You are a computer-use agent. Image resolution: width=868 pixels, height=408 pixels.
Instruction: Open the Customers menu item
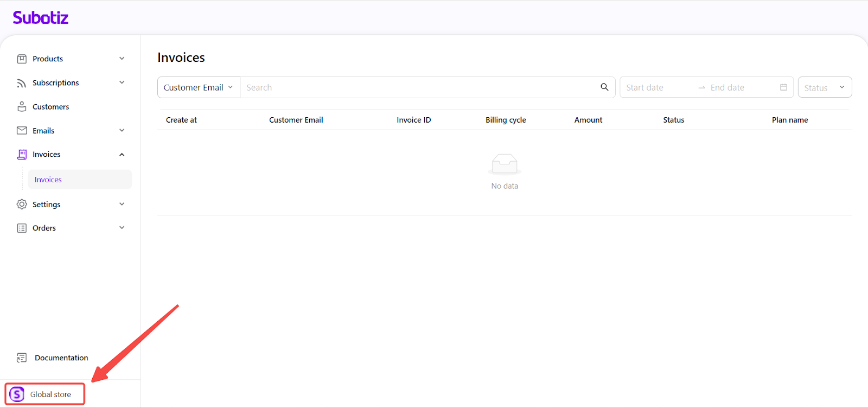[51, 107]
